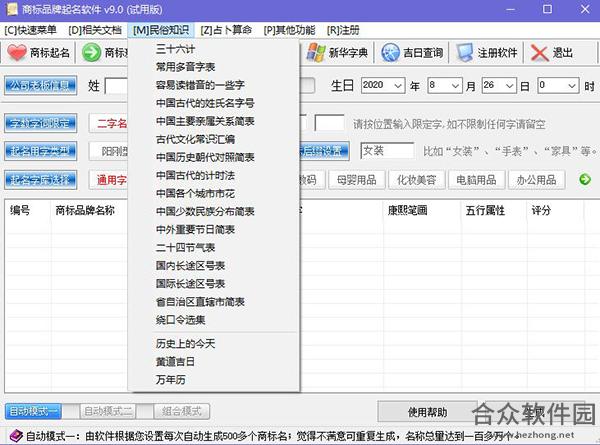Select the 母婴用品 category button
This screenshot has height=445, width=600.
click(x=357, y=180)
